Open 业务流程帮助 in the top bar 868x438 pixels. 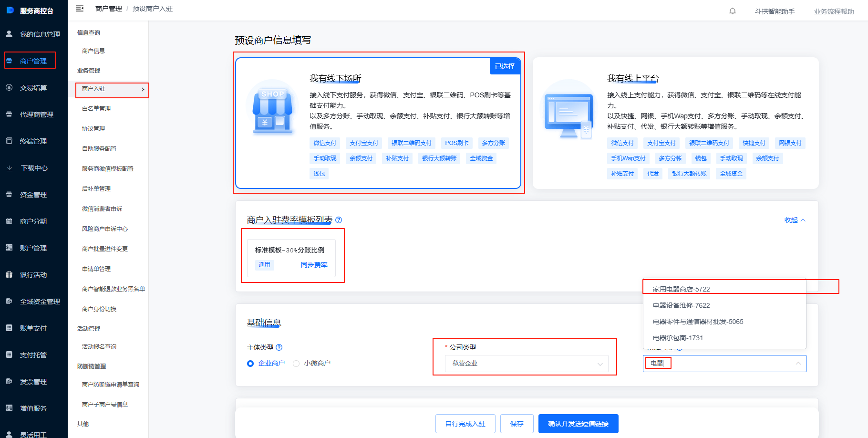pyautogui.click(x=834, y=11)
